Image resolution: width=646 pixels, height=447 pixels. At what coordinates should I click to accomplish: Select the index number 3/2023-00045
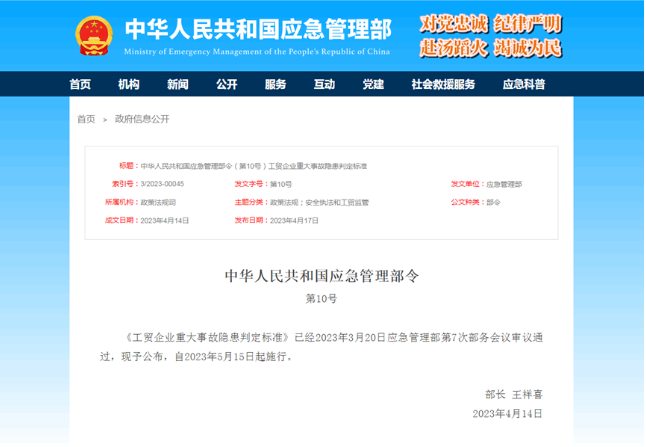[162, 184]
